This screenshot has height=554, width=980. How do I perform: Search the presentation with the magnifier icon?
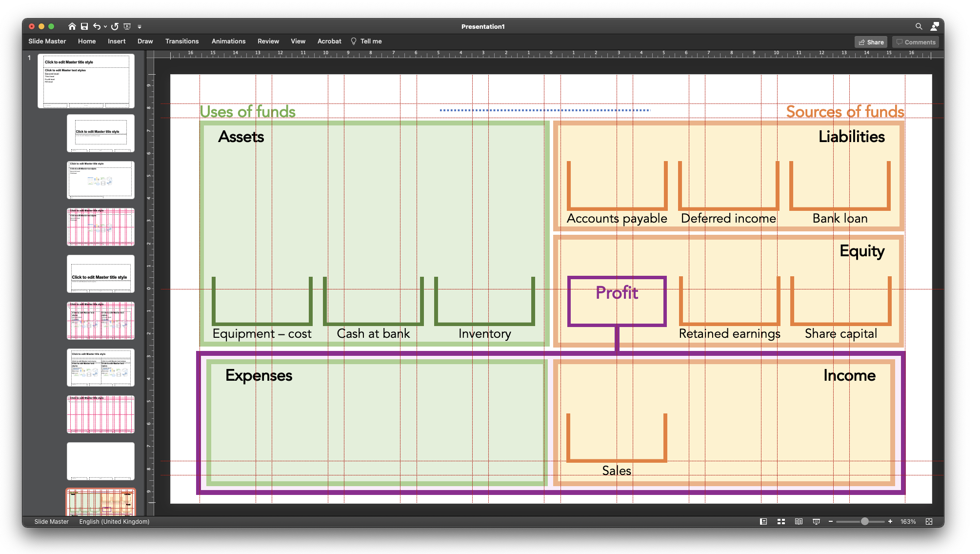point(919,26)
